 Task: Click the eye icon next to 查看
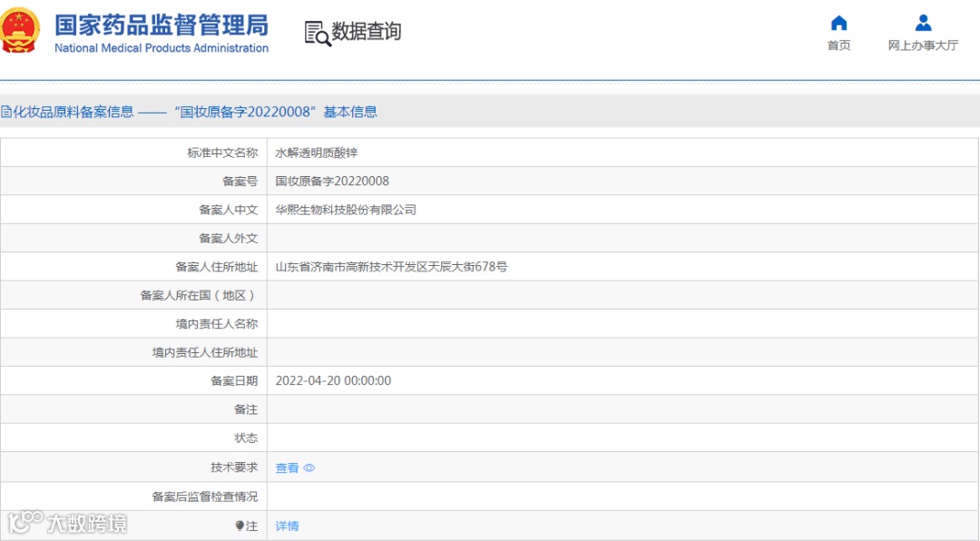(309, 467)
